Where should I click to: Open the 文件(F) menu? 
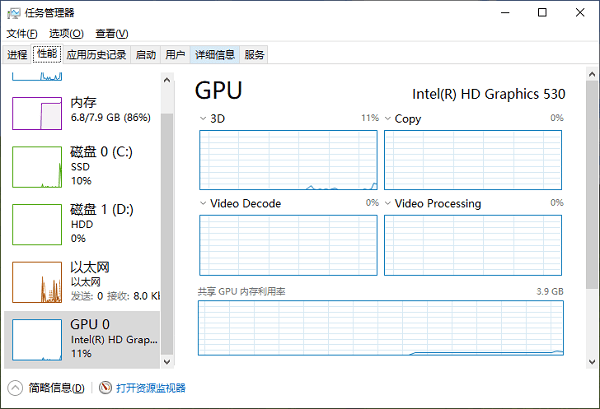tap(21, 34)
